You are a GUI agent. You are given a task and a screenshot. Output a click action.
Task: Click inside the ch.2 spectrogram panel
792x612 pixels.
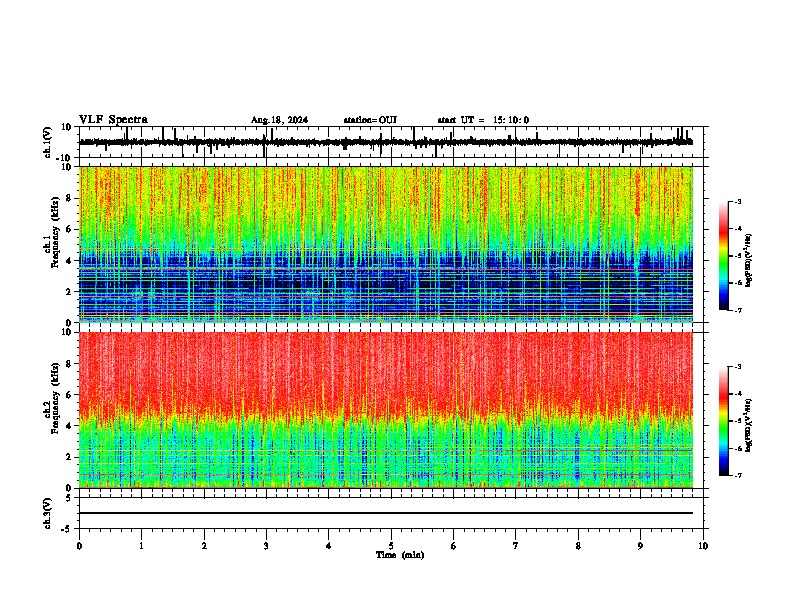pos(386,410)
